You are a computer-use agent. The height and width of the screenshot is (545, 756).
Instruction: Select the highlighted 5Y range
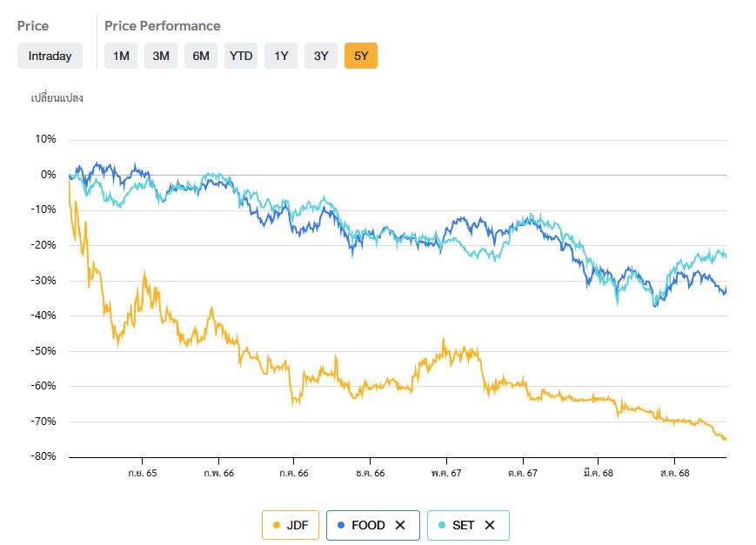(x=361, y=56)
